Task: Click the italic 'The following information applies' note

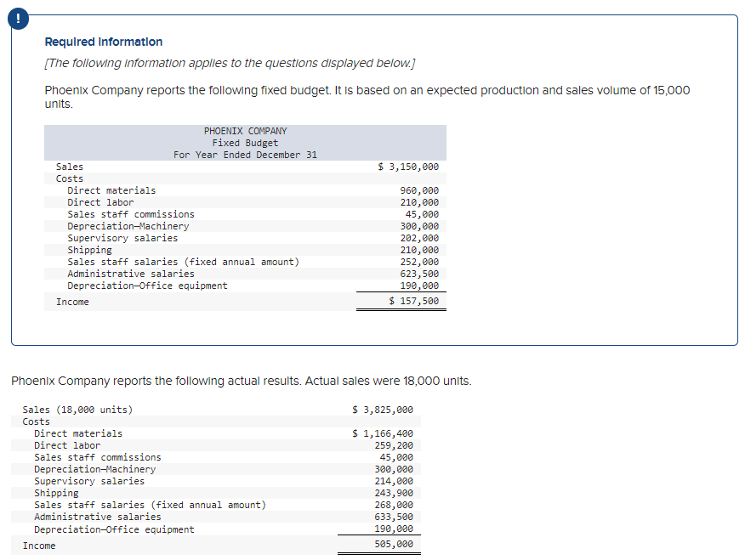Action: (x=230, y=63)
